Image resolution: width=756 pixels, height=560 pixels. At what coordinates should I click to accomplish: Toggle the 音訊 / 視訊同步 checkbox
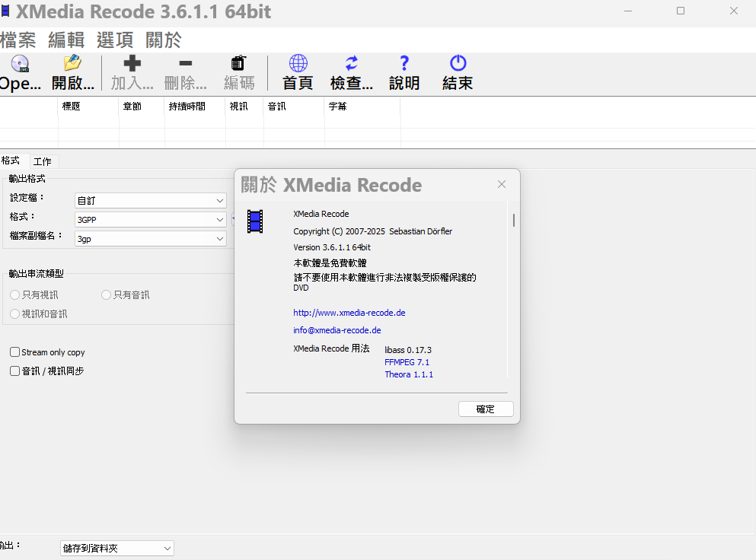point(47,371)
